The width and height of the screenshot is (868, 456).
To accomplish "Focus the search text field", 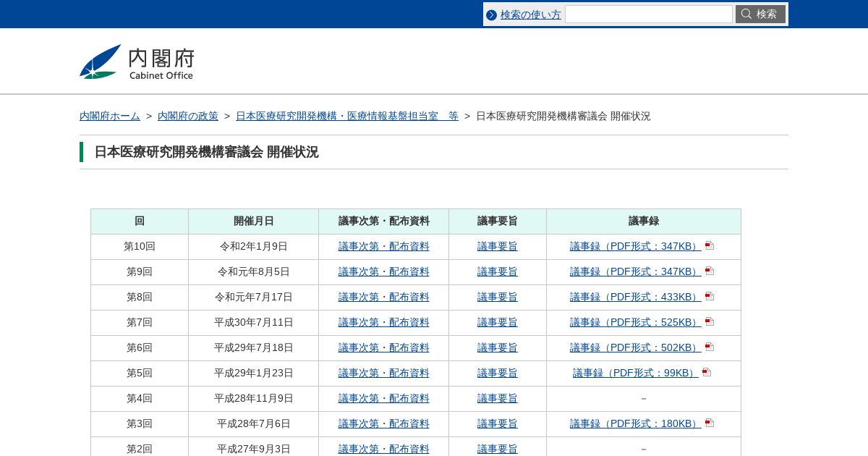I will [x=649, y=14].
